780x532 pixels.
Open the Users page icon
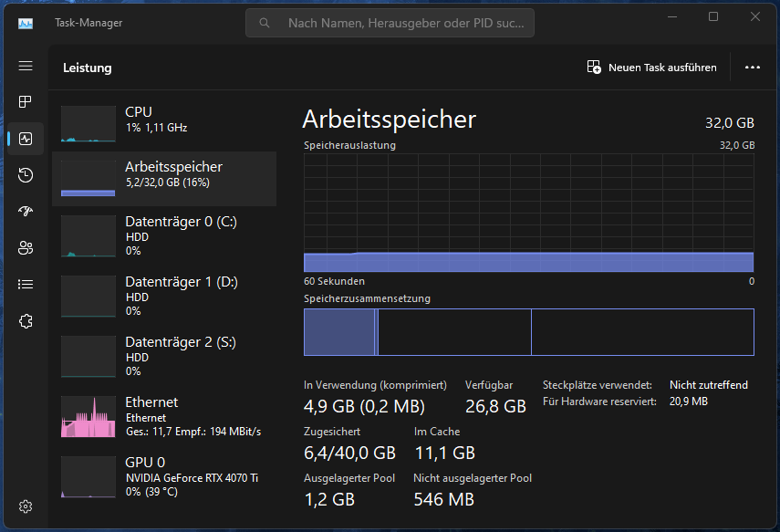point(26,248)
